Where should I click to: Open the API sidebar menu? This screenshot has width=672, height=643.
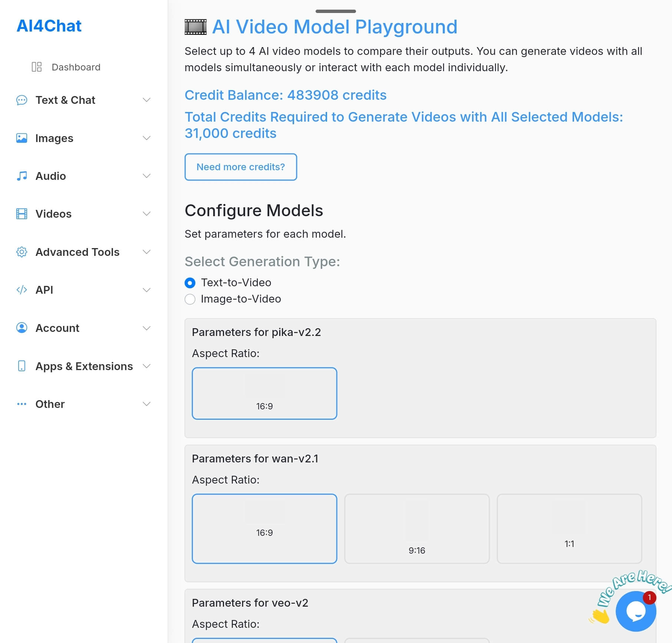(x=83, y=290)
